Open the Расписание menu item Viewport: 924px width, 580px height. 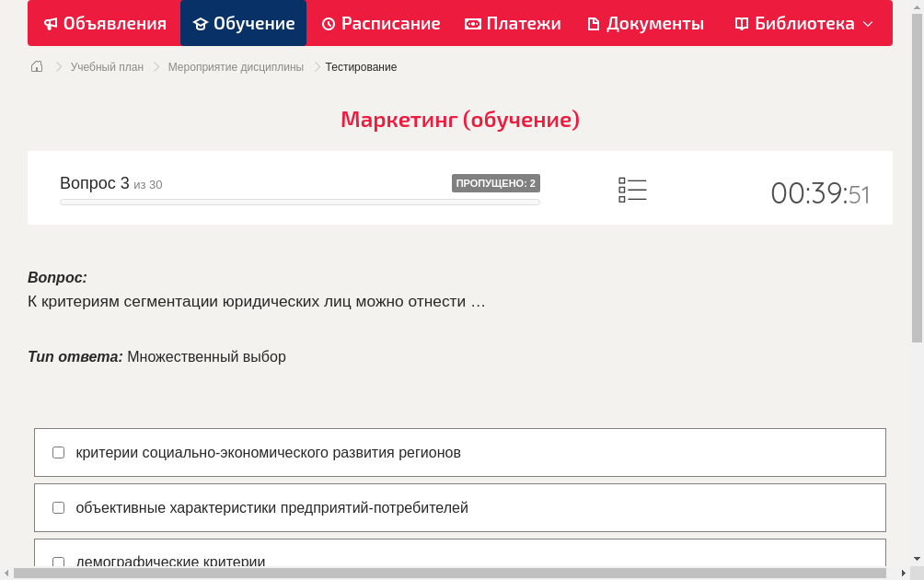pyautogui.click(x=380, y=23)
